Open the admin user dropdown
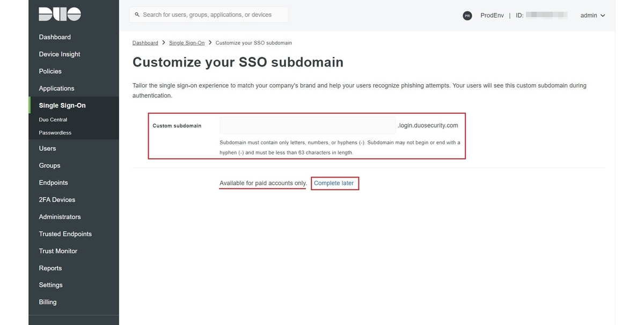Viewport: 644px width, 325px height. point(592,16)
